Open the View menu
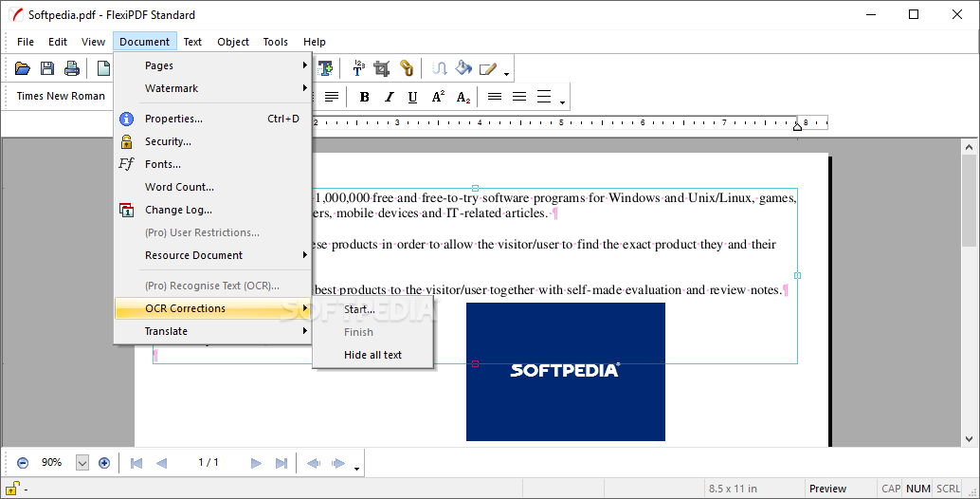 [93, 42]
